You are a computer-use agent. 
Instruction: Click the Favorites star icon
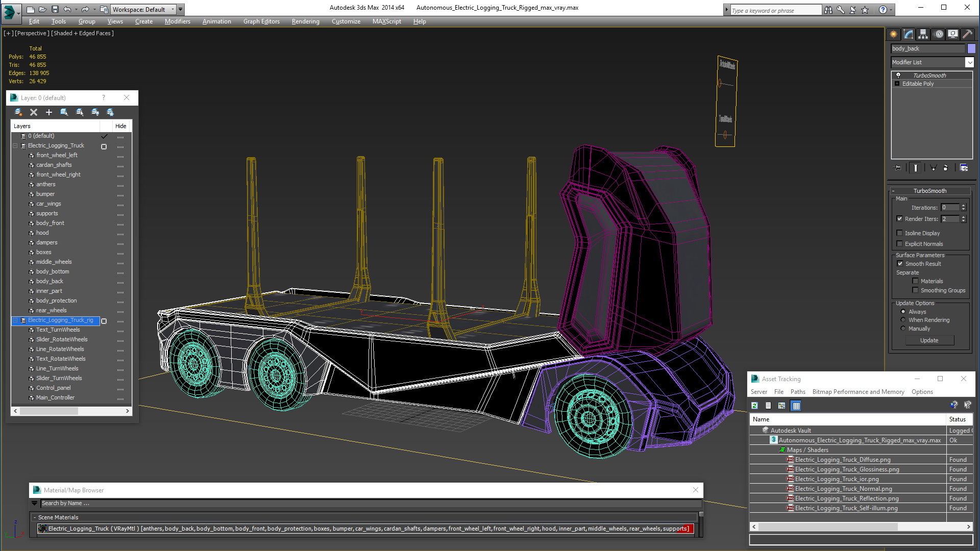tap(865, 10)
